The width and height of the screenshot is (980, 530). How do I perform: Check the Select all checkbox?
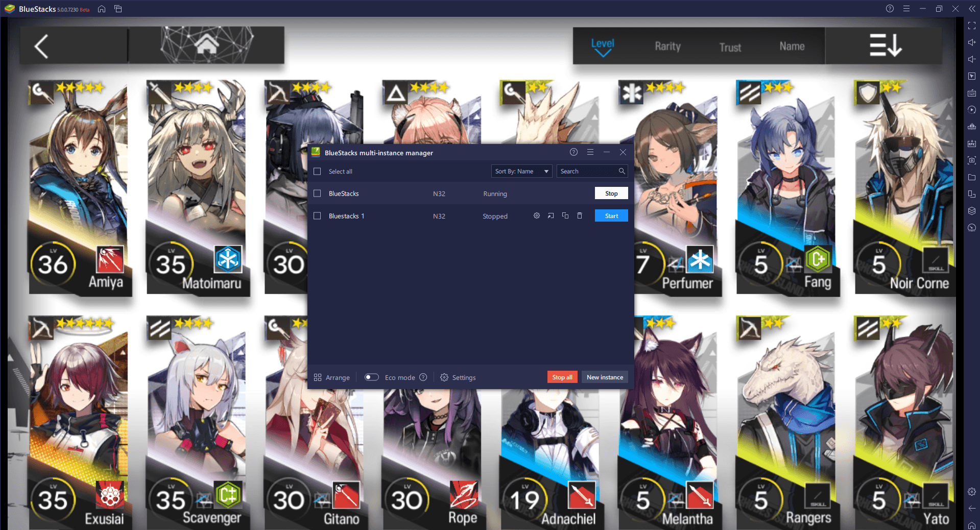pyautogui.click(x=317, y=172)
